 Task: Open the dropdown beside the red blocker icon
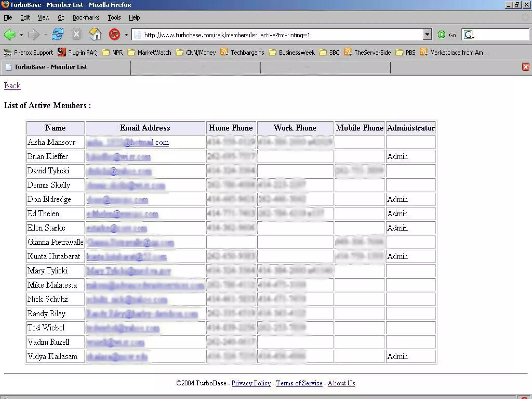point(126,35)
